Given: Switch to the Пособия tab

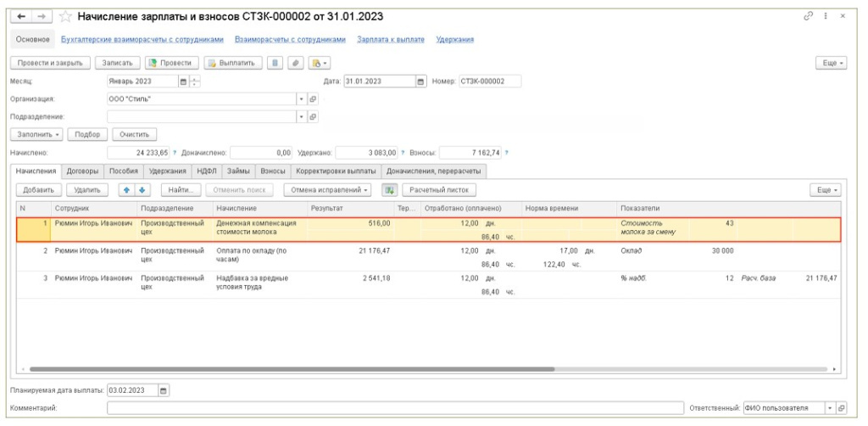Looking at the screenshot, I should click(x=123, y=171).
